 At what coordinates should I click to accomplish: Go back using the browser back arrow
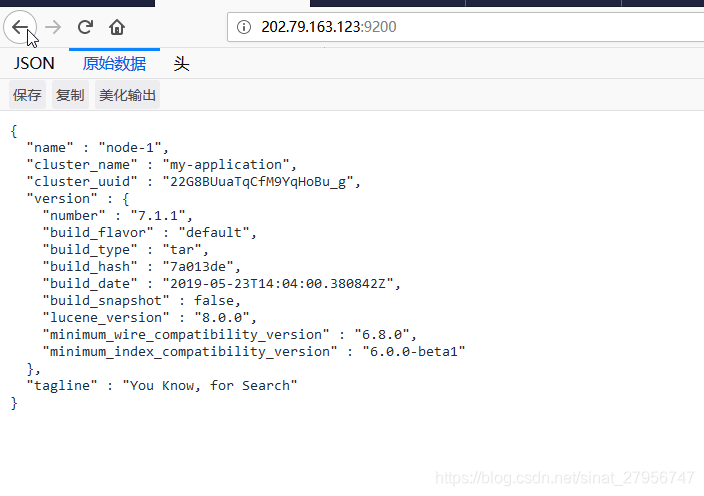[x=20, y=27]
